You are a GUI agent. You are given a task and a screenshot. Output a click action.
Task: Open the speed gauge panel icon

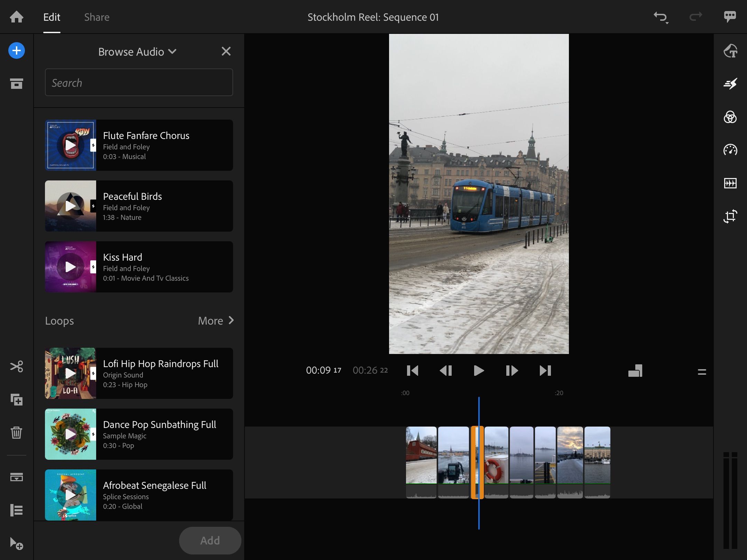[730, 150]
